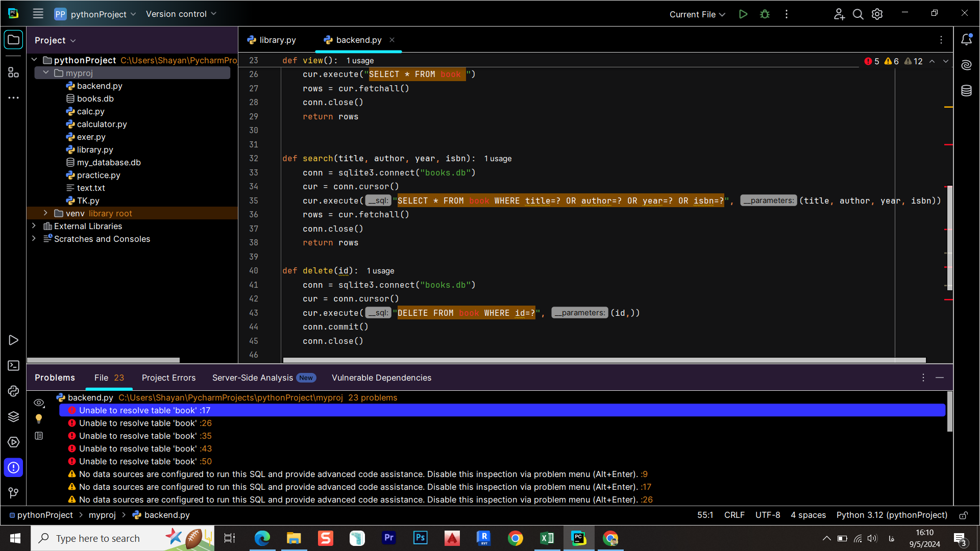Close the backend.py tab
Screen dimensions: 980x551
[392, 40]
